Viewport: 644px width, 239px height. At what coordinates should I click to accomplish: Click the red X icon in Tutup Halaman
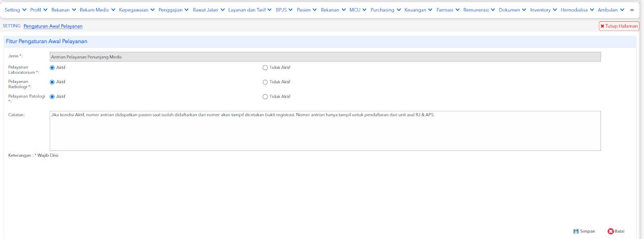(602, 26)
